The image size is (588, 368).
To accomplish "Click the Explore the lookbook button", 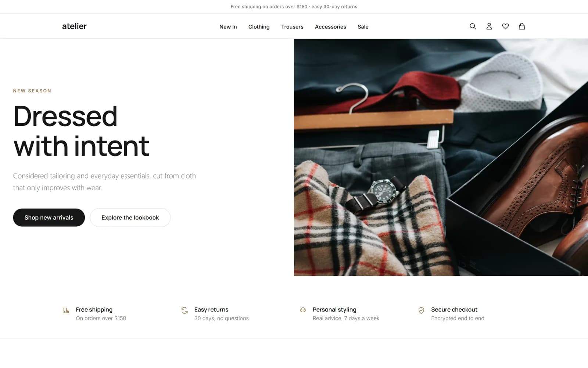I will tap(130, 217).
